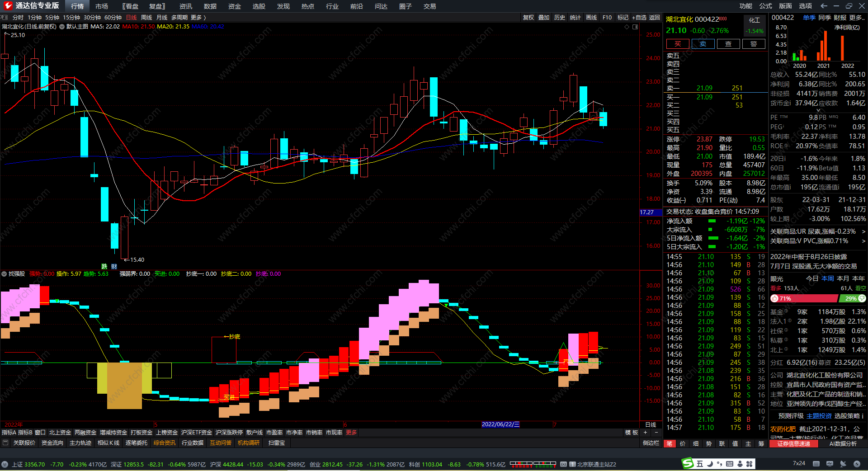The image size is (868, 471).
Task: Open the 主题投资 link
Action: [819, 416]
